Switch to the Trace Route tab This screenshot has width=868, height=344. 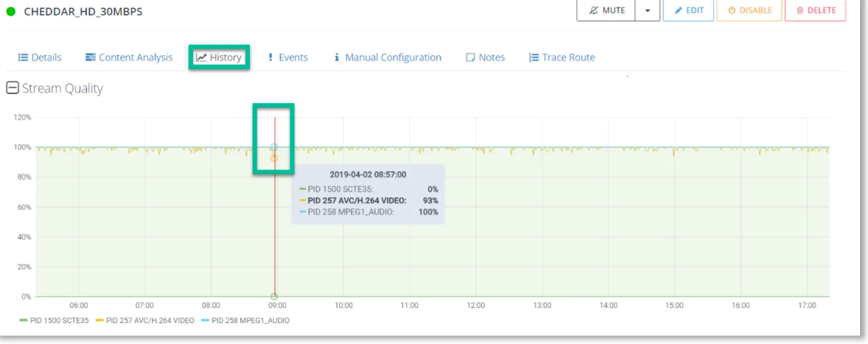pyautogui.click(x=562, y=57)
